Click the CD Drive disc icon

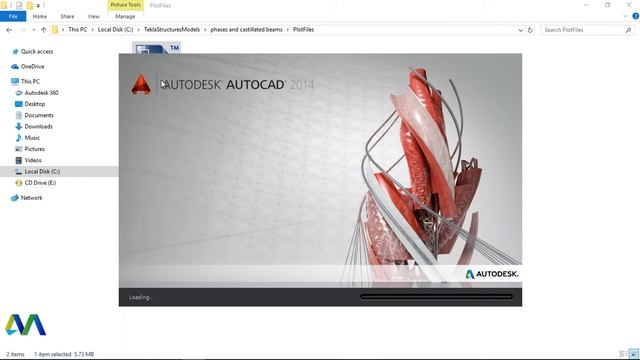[x=18, y=183]
